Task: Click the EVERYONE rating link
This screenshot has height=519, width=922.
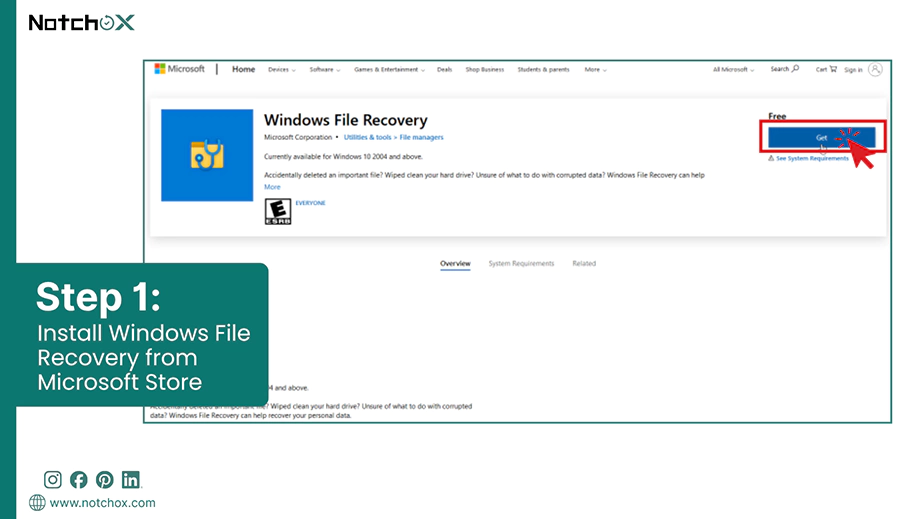Action: (310, 203)
